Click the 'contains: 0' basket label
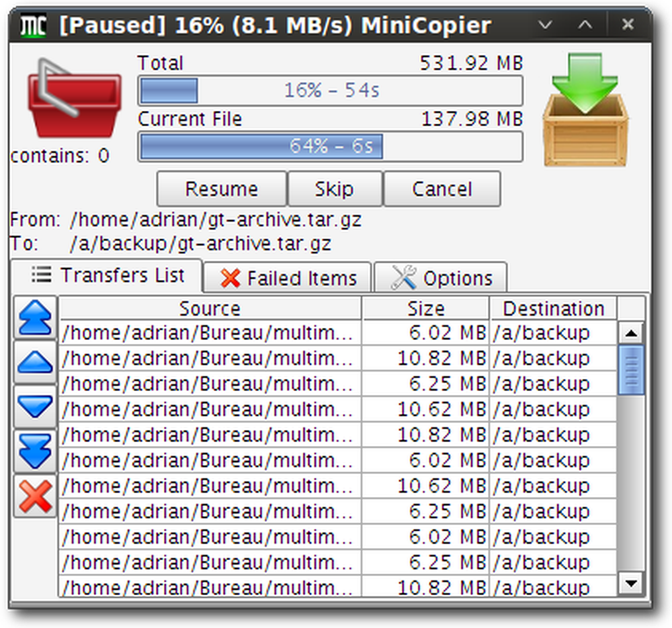 [x=60, y=156]
